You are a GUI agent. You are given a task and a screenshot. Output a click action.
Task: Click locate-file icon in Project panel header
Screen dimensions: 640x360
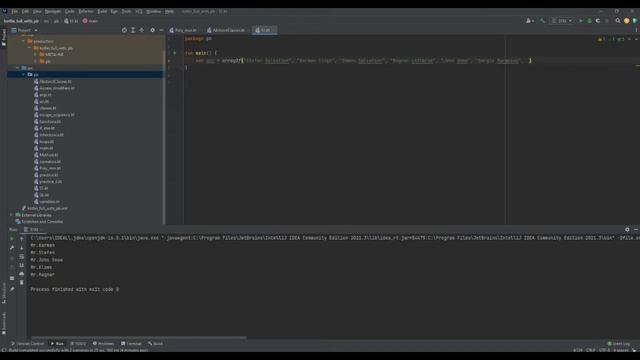click(124, 30)
